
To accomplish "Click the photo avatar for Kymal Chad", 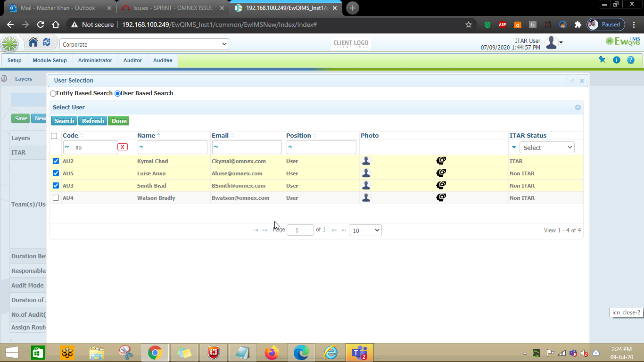I will point(366,161).
